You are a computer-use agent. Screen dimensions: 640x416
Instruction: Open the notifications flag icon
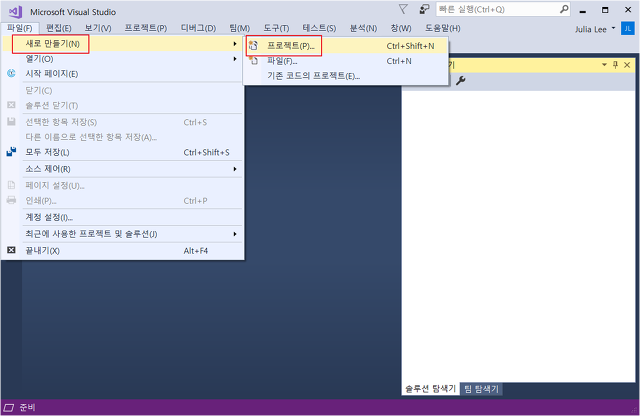click(403, 9)
